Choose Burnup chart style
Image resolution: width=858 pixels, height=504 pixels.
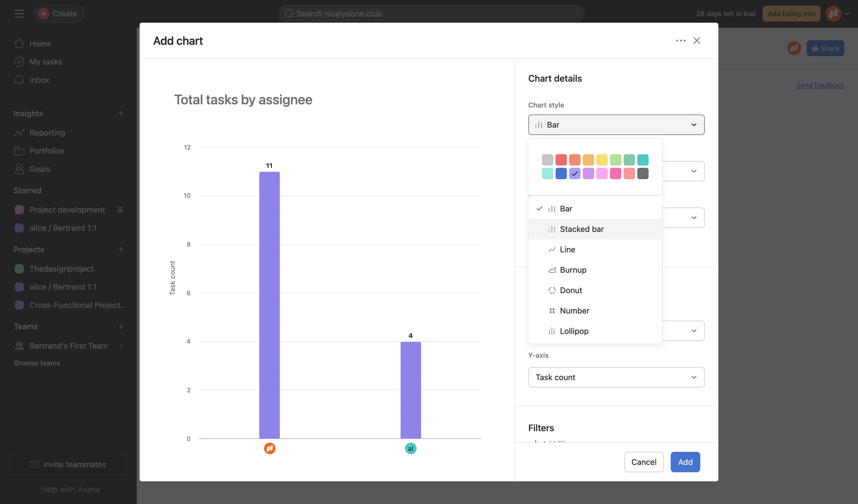[x=595, y=270]
